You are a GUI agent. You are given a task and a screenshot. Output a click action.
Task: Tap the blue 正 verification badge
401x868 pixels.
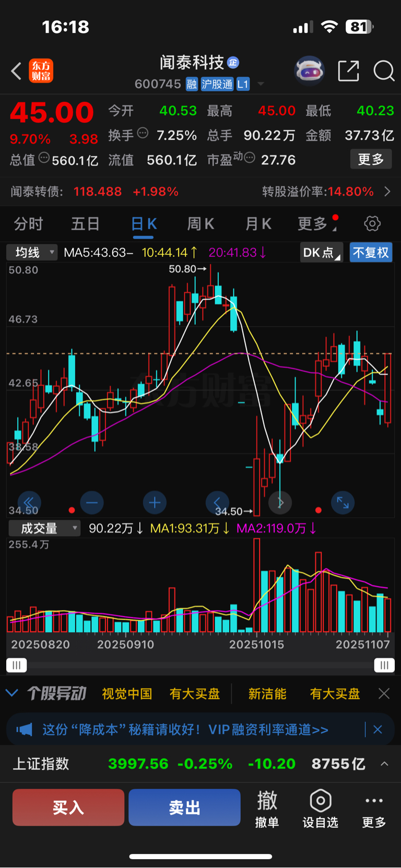233,63
